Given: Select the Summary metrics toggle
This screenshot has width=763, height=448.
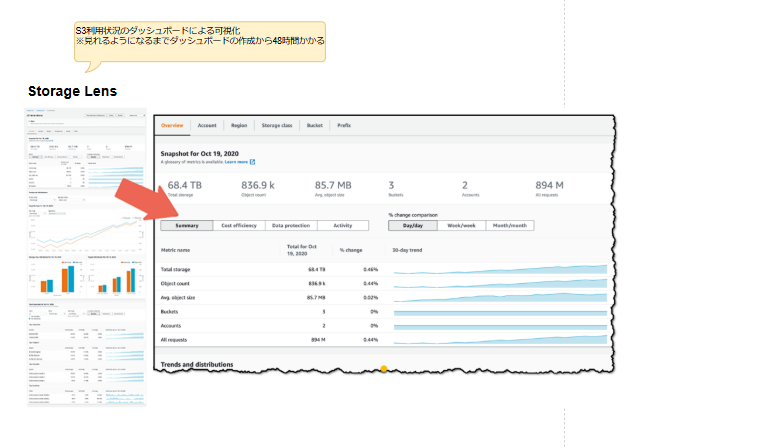Looking at the screenshot, I should 187,226.
